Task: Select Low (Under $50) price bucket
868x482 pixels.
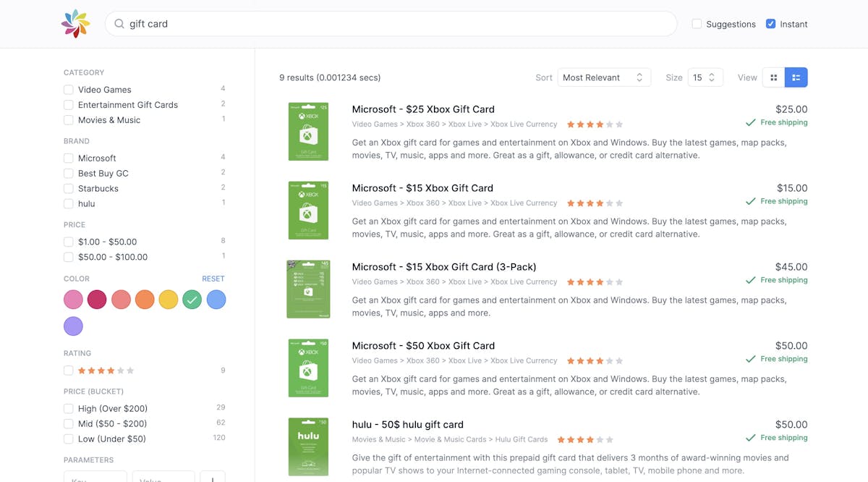Action: (x=69, y=439)
